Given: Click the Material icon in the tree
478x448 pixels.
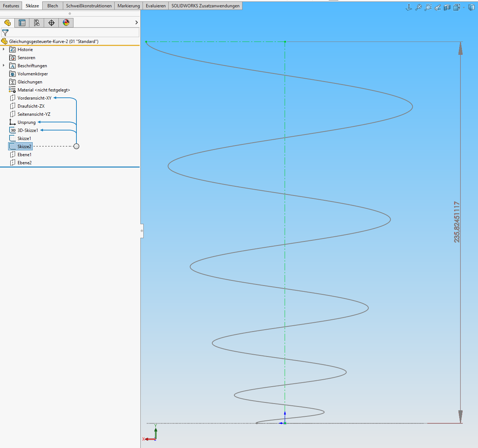Looking at the screenshot, I should click(x=12, y=90).
